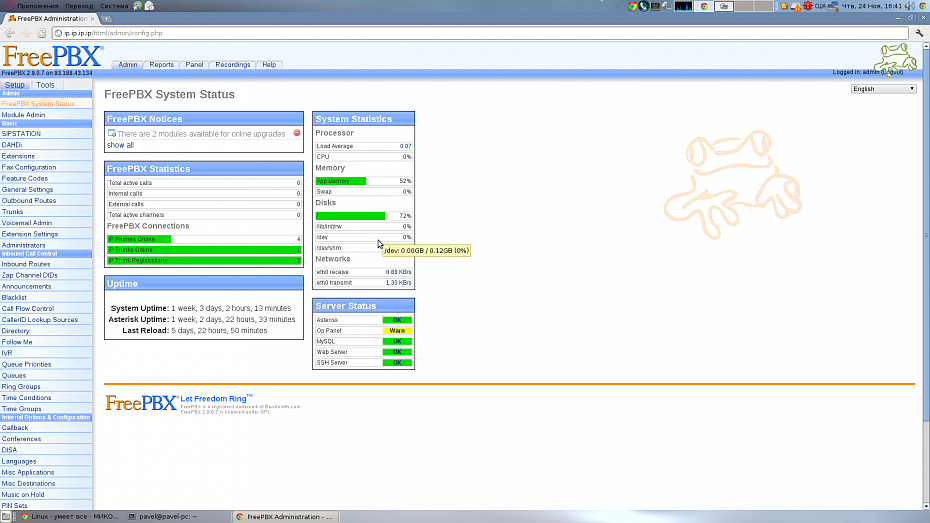
Task: Click the notice icon beside modules available text
Action: (112, 133)
